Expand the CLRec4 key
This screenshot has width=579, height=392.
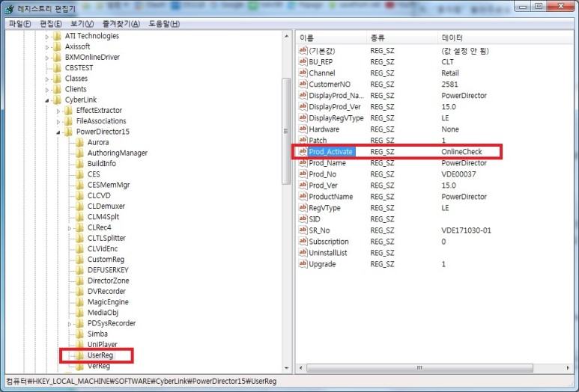point(70,228)
